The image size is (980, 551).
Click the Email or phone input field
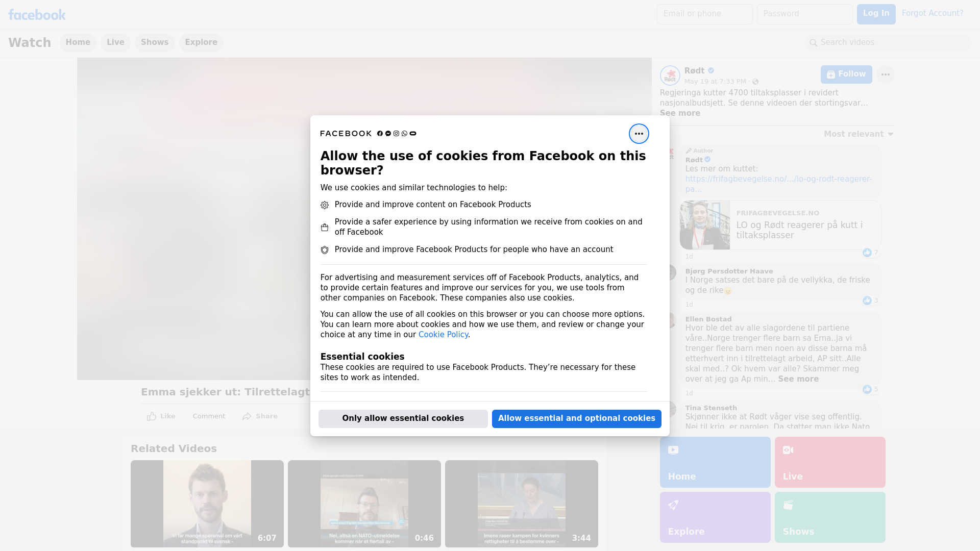click(x=704, y=14)
